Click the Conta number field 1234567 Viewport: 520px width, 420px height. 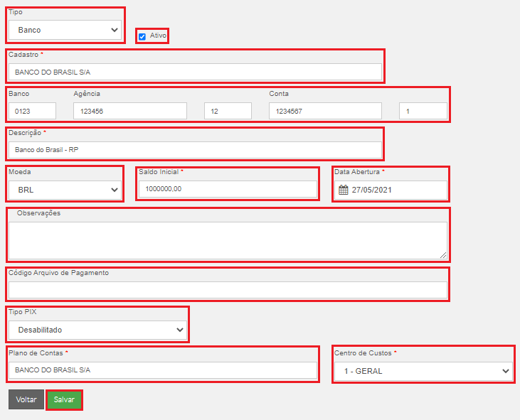325,111
